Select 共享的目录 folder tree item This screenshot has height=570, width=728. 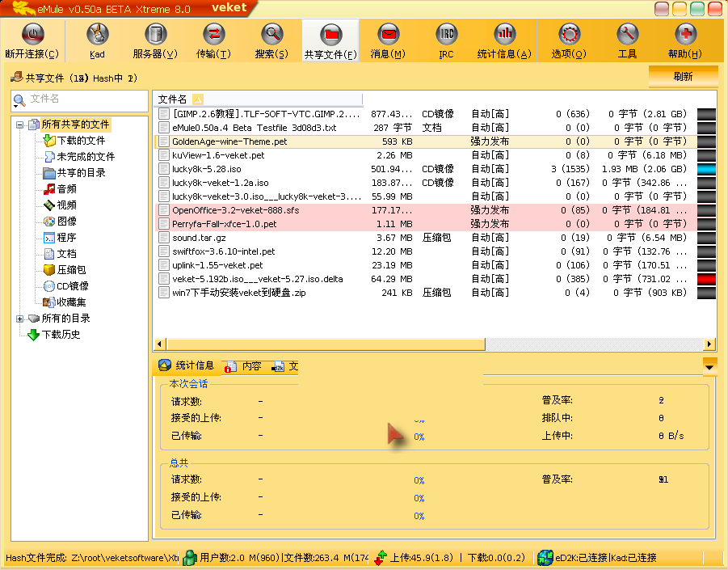pyautogui.click(x=74, y=173)
